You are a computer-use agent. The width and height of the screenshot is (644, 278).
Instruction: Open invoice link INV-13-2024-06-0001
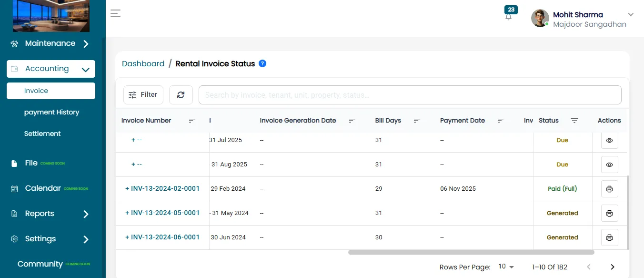pyautogui.click(x=165, y=237)
